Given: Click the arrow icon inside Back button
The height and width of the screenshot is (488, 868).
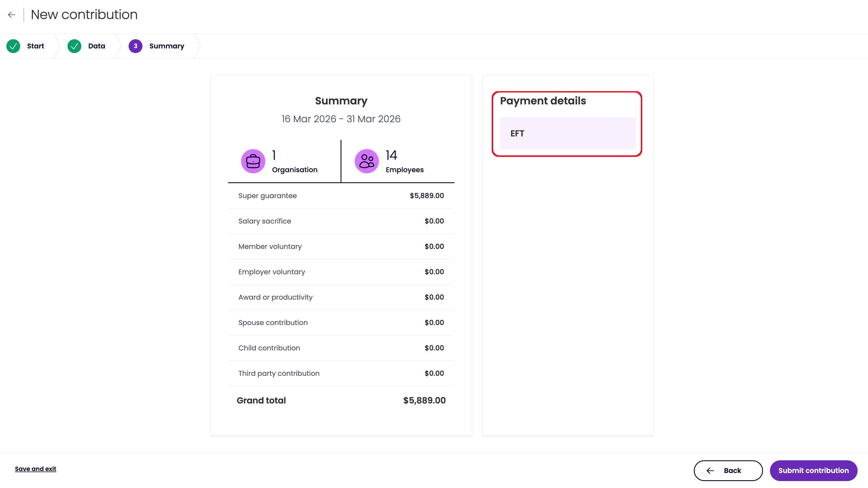Looking at the screenshot, I should (710, 470).
